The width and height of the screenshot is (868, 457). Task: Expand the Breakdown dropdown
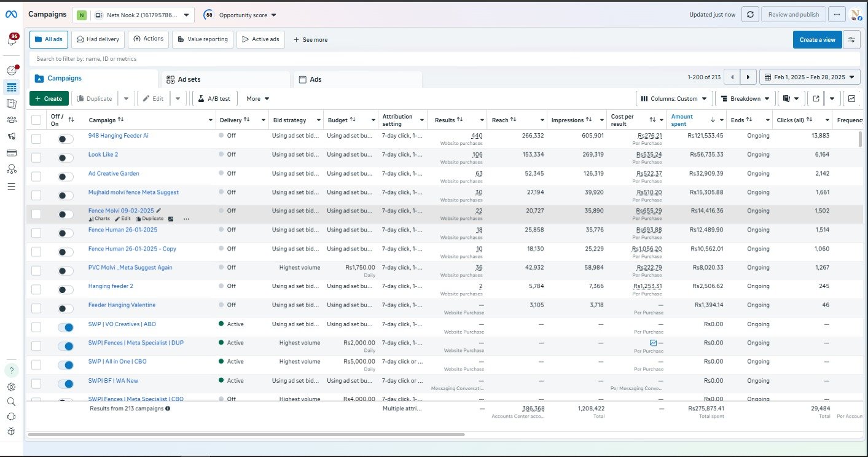point(745,98)
